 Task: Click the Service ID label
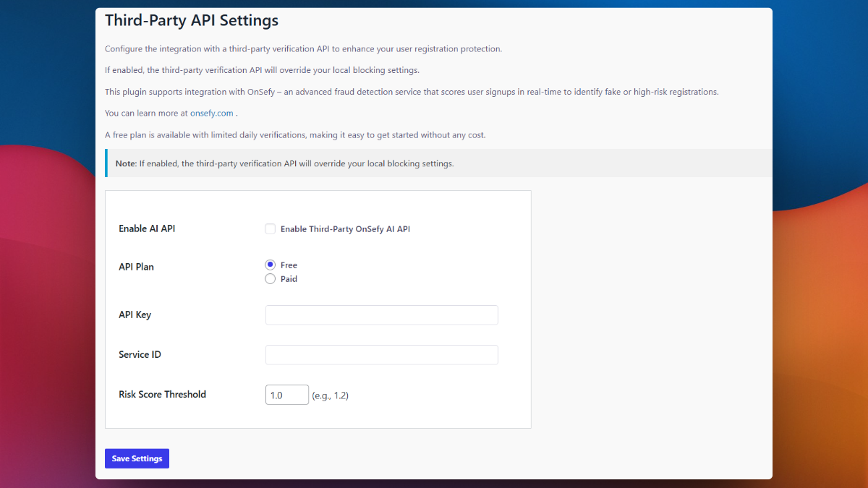click(140, 354)
